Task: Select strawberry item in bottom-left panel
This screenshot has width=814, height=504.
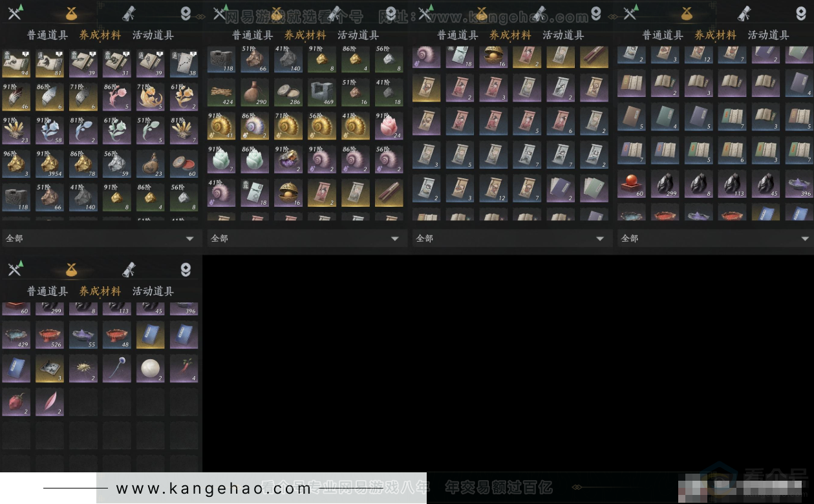Action: [x=16, y=403]
